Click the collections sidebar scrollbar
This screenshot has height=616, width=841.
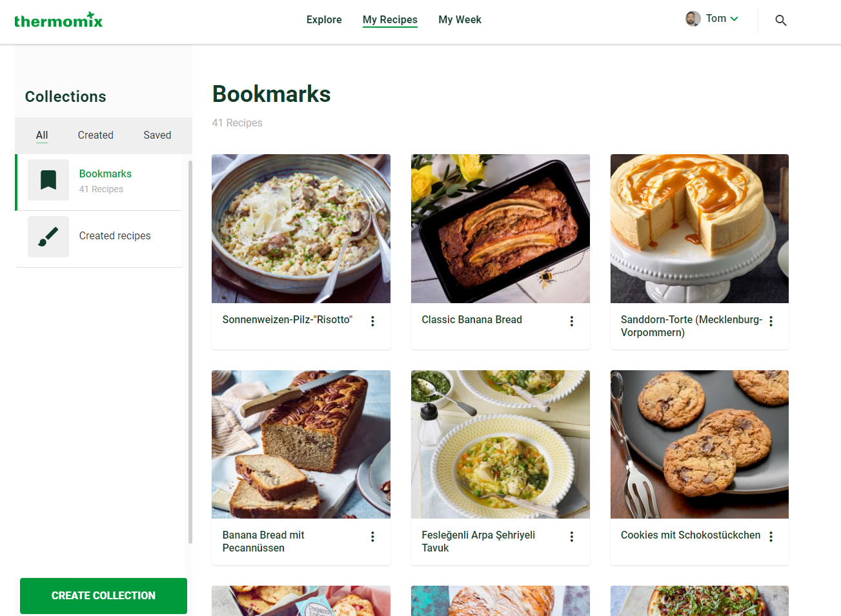[190, 352]
